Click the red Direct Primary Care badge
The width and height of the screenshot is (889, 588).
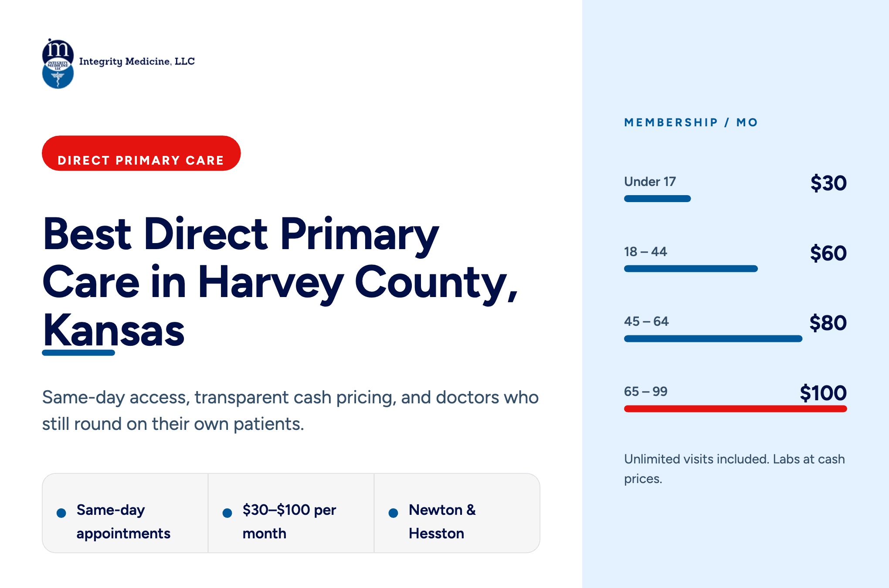coord(141,153)
